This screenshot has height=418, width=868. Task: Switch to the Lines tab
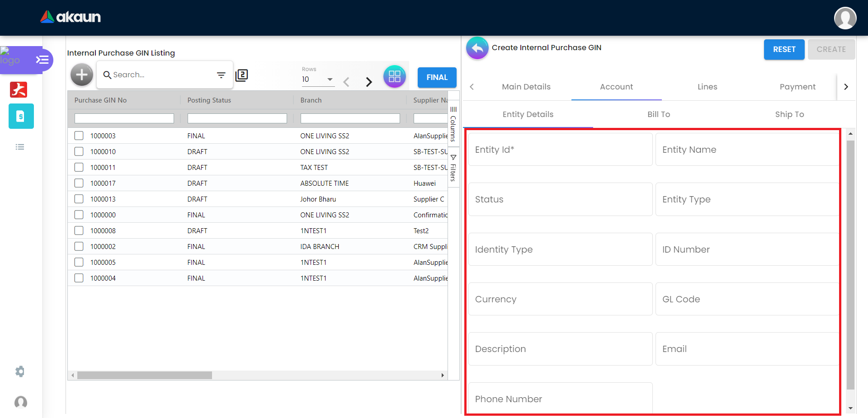[707, 87]
